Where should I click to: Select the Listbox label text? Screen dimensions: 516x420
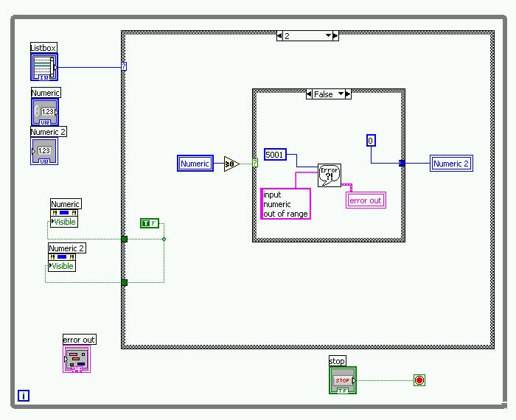pos(43,48)
